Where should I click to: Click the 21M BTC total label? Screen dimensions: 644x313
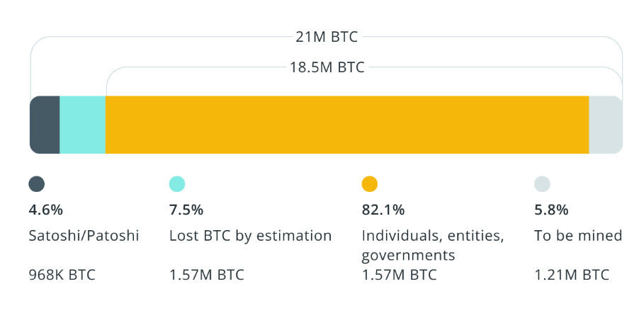pos(327,36)
